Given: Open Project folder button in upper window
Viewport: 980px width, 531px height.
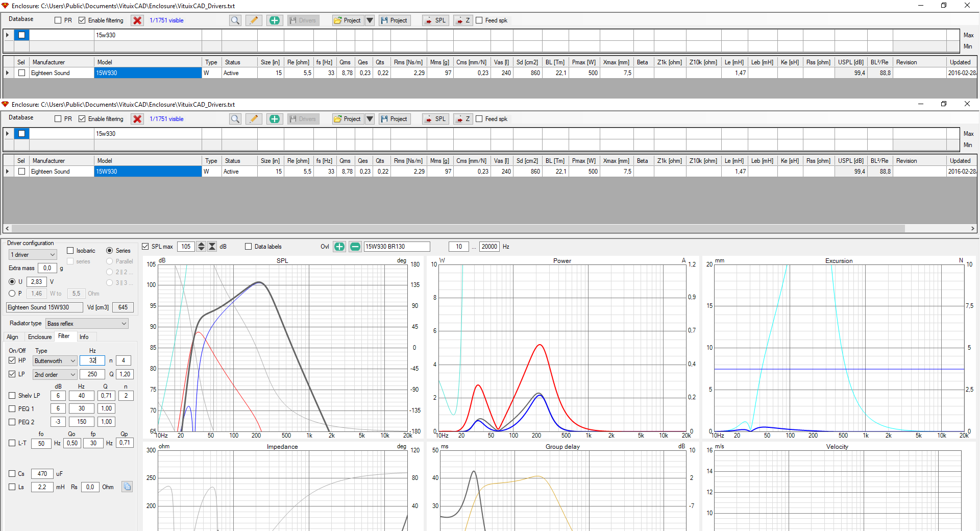Looking at the screenshot, I should [x=348, y=20].
